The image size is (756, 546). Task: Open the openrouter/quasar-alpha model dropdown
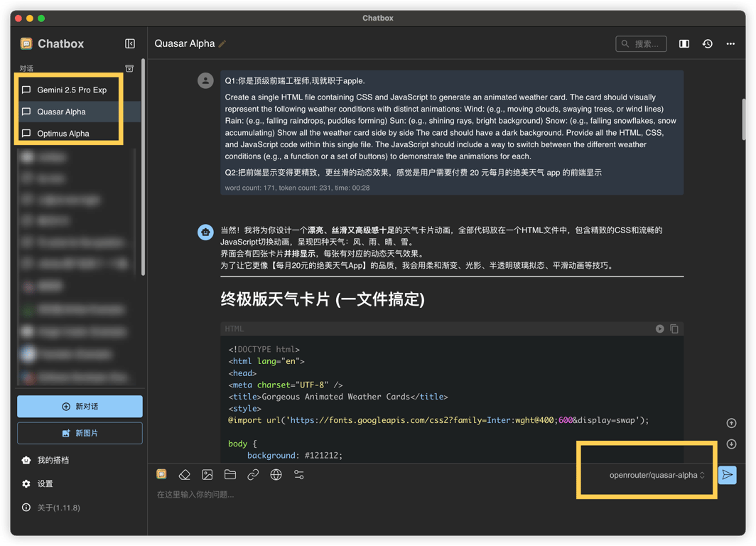657,475
